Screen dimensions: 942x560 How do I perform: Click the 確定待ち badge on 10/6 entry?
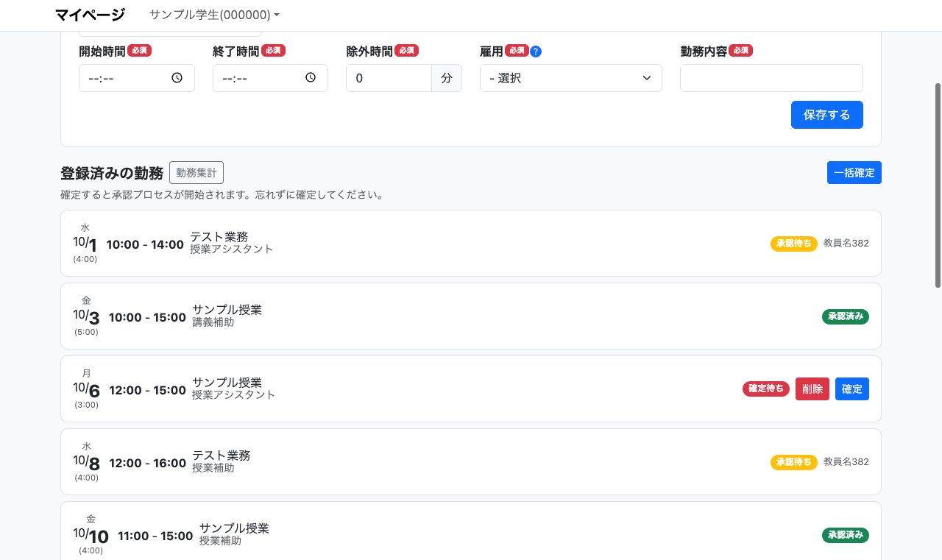(x=765, y=389)
